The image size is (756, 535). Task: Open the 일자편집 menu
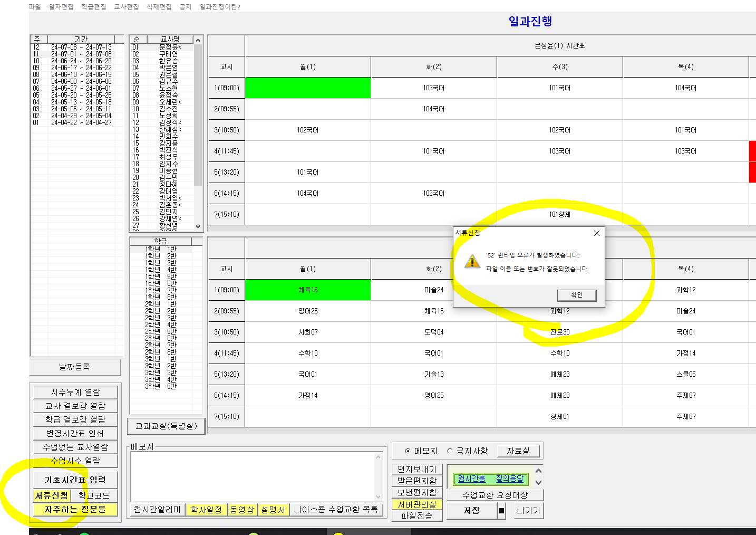point(61,7)
